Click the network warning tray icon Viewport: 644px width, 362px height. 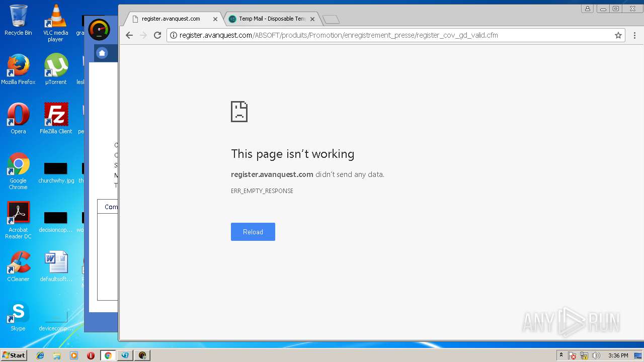point(584,355)
